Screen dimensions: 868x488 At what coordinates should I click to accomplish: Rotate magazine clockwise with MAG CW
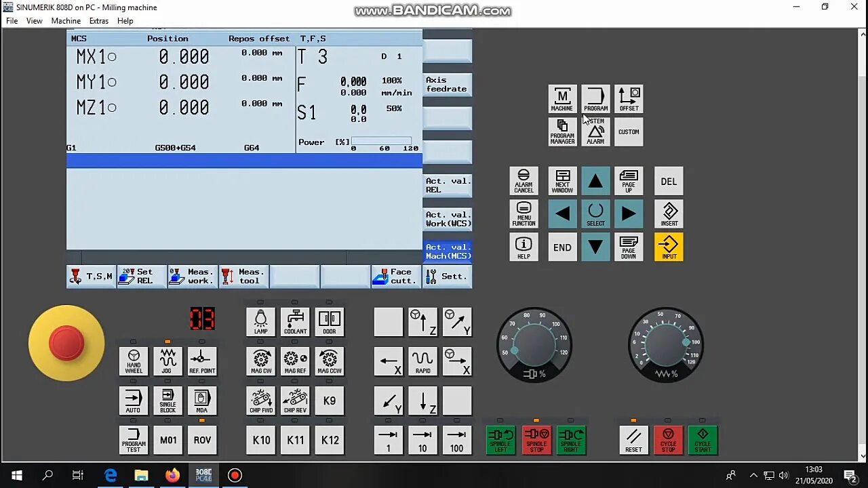[261, 361]
